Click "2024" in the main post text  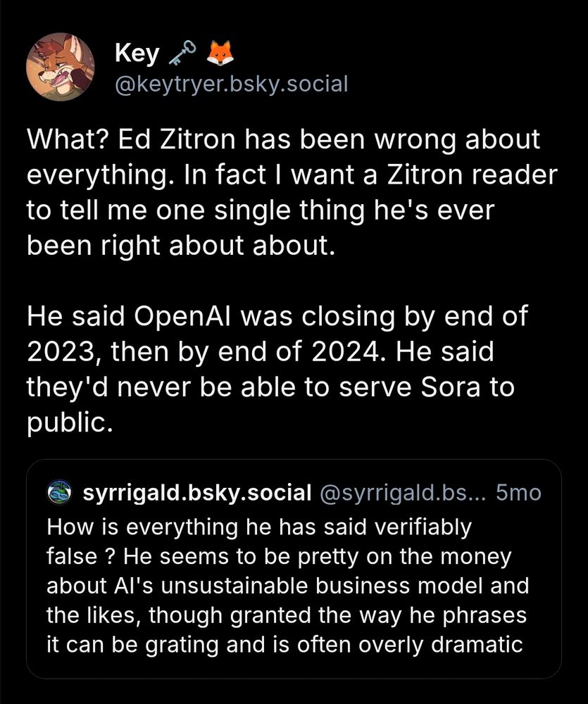[x=348, y=351]
